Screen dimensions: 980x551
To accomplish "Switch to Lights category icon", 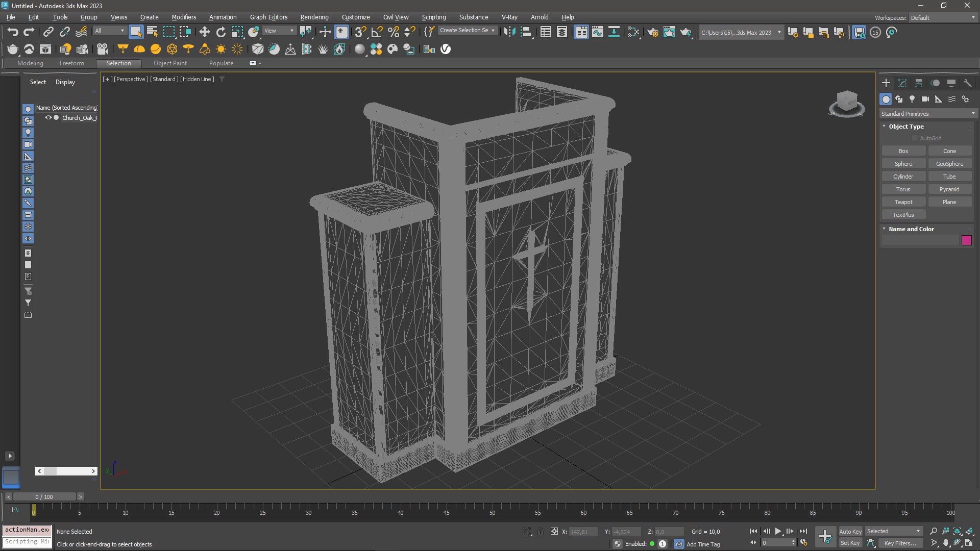I will 912,99.
